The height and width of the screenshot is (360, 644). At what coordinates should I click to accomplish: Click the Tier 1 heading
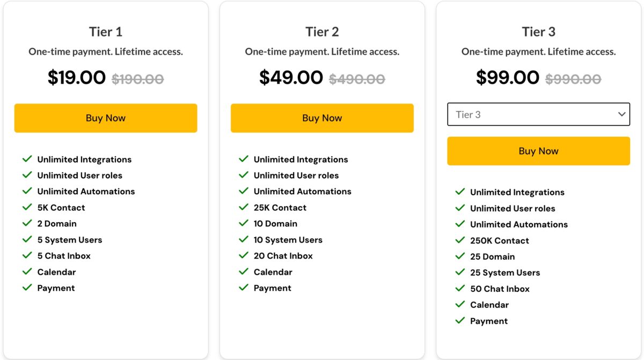(106, 32)
